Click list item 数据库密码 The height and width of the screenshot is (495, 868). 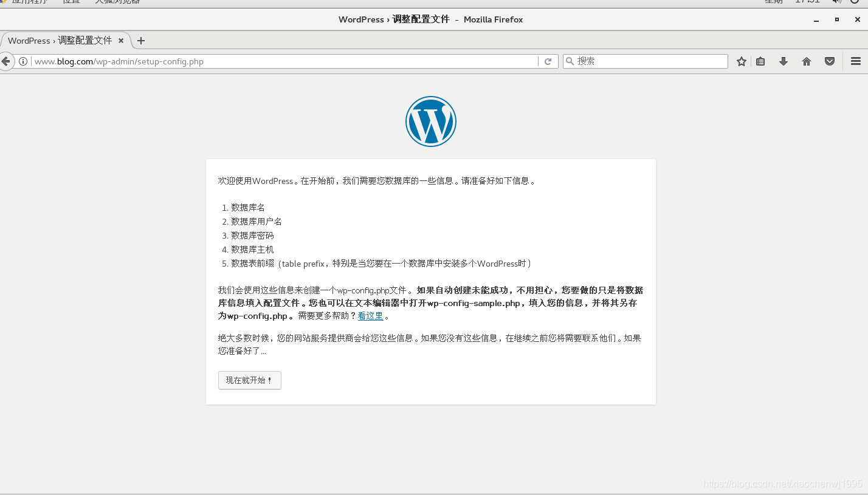click(x=252, y=236)
